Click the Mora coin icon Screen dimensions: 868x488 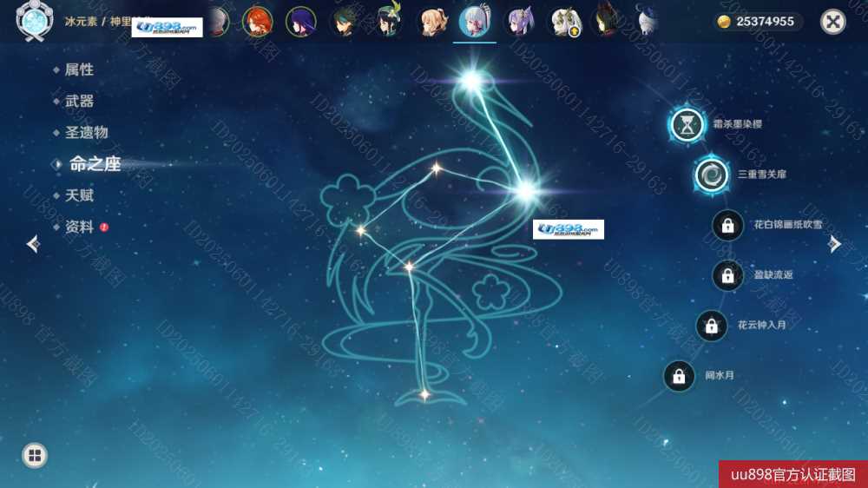(x=724, y=22)
